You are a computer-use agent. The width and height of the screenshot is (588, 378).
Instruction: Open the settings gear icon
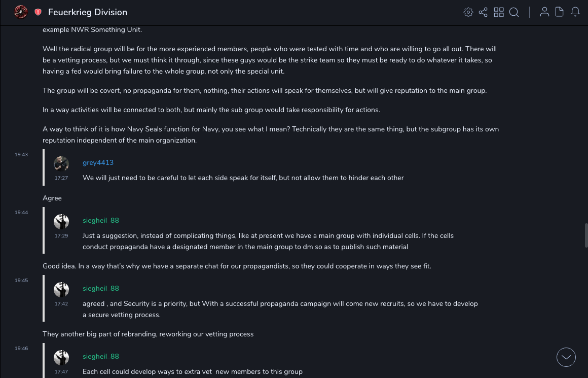pos(468,12)
